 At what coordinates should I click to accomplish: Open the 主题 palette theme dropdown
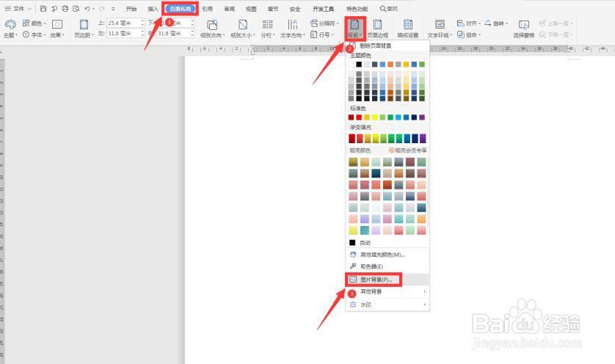(x=10, y=29)
